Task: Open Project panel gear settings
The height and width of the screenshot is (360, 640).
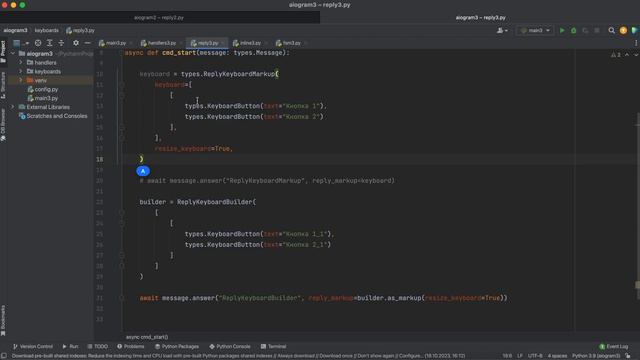Action: [x=76, y=43]
